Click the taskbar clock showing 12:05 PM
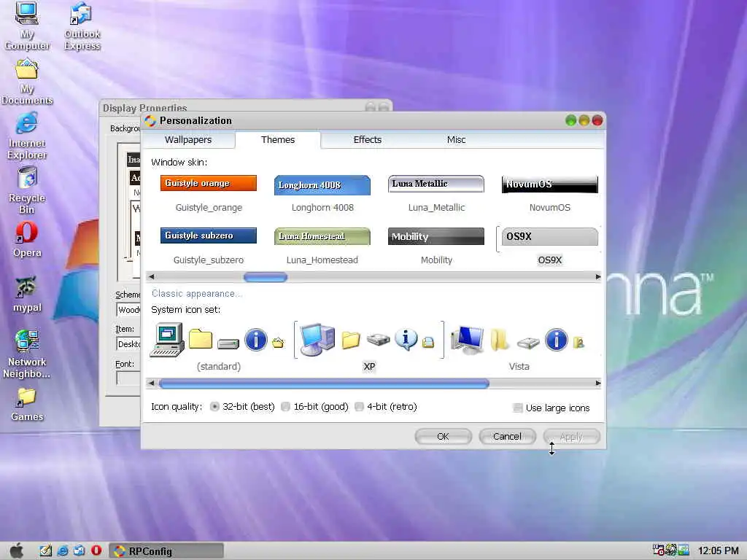747x560 pixels. (718, 551)
